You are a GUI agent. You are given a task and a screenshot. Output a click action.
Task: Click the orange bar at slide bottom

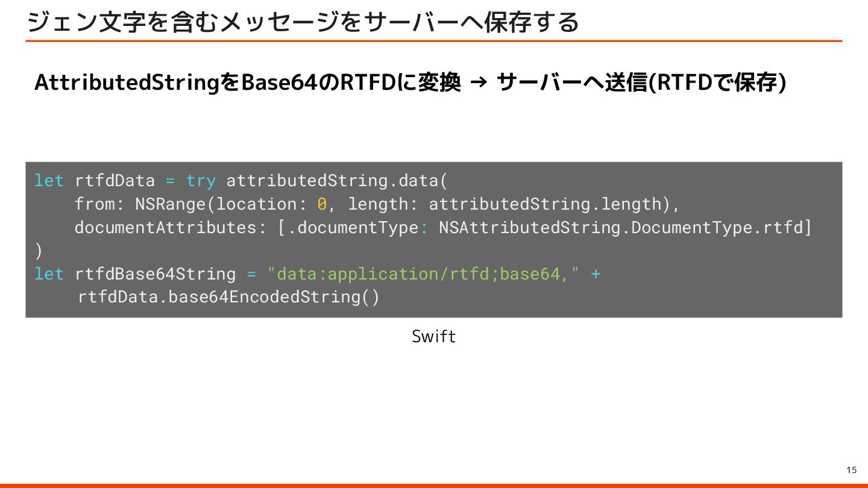(x=434, y=485)
